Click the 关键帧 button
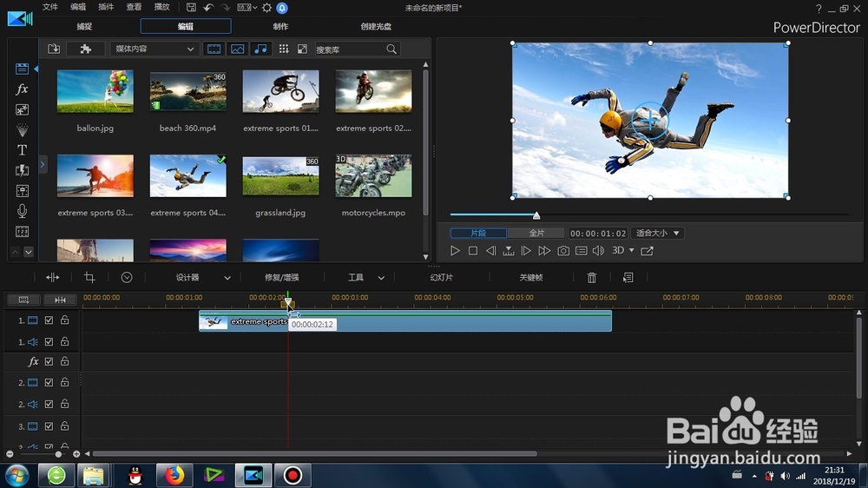Viewport: 868px width, 488px height. click(x=531, y=278)
